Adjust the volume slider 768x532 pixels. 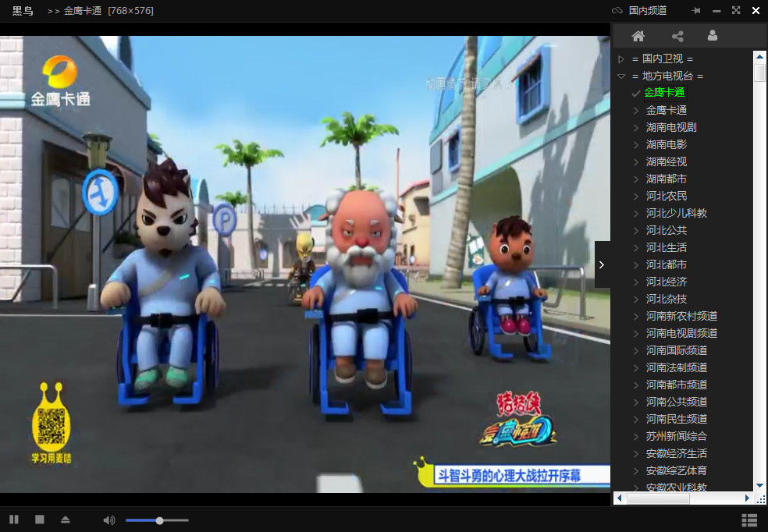(157, 520)
